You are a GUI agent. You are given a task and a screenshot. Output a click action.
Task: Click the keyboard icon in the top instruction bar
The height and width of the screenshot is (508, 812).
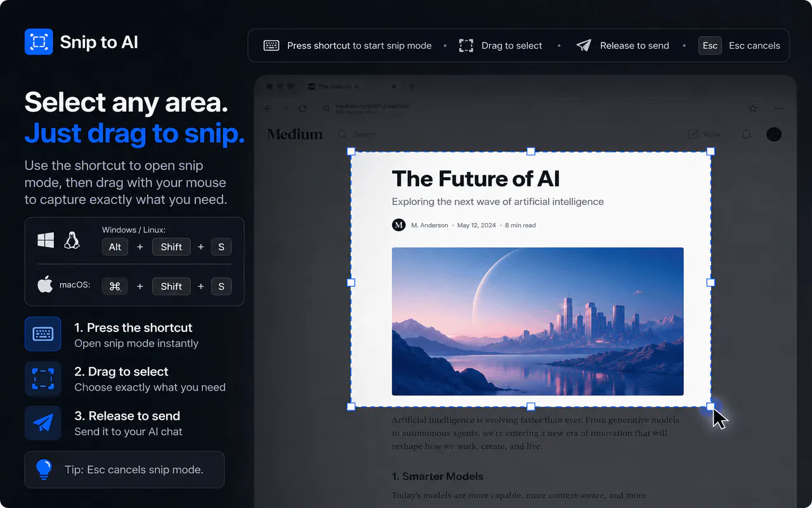[272, 46]
